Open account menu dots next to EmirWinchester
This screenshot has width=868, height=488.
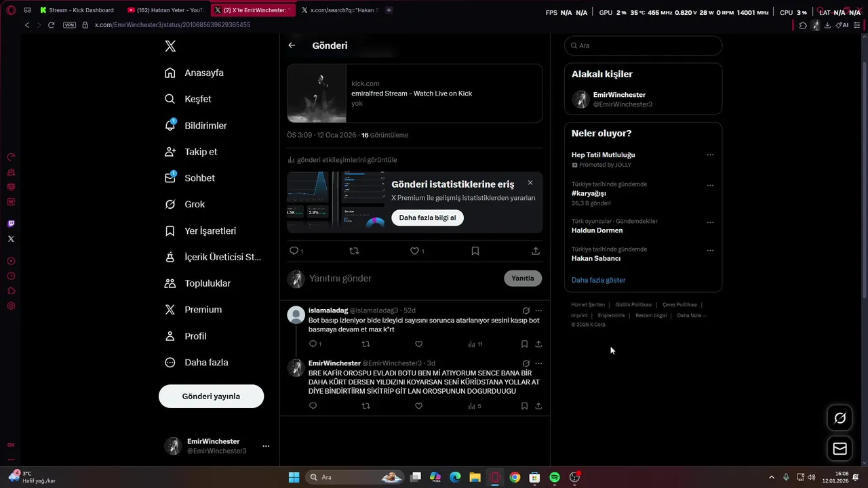click(266, 446)
